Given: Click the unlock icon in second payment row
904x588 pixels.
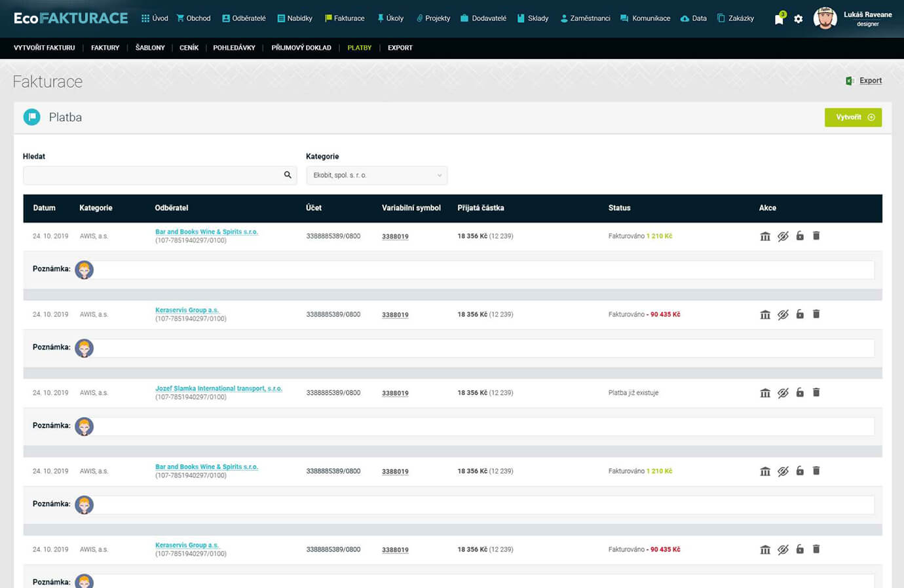Looking at the screenshot, I should (800, 314).
